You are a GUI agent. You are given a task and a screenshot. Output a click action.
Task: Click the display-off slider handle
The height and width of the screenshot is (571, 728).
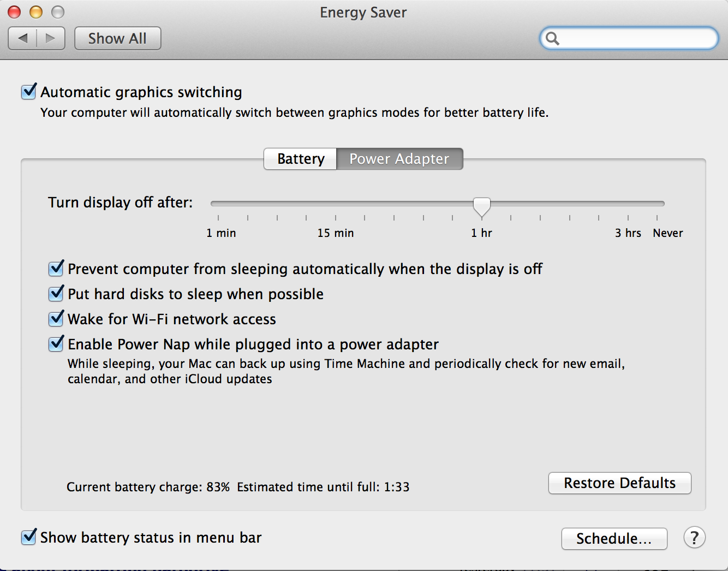481,207
